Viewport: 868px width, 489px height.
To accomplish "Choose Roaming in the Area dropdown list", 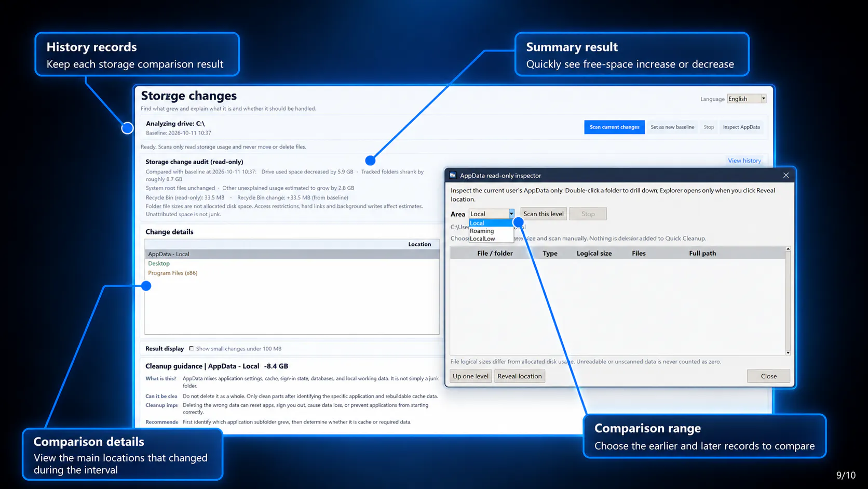I will point(491,231).
